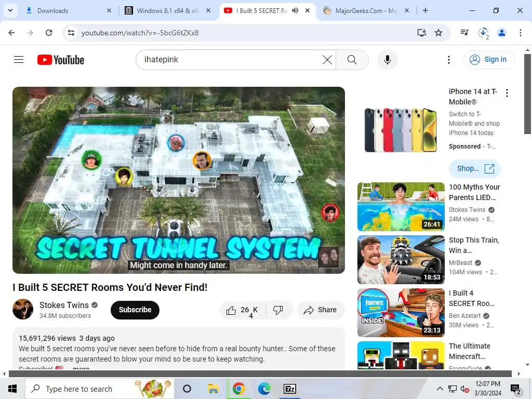The height and width of the screenshot is (399, 532).
Task: Share this video
Action: pyautogui.click(x=321, y=310)
